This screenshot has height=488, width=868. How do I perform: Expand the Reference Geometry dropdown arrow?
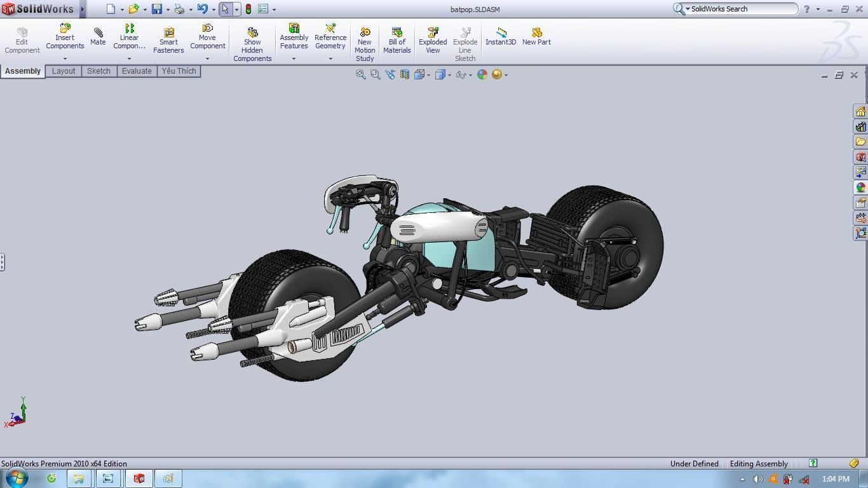(330, 58)
